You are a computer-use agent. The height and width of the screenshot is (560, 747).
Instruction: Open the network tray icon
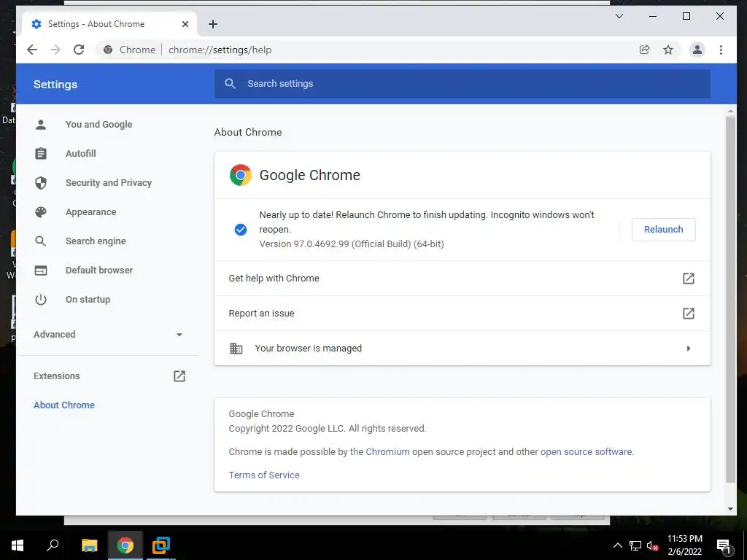pos(635,545)
